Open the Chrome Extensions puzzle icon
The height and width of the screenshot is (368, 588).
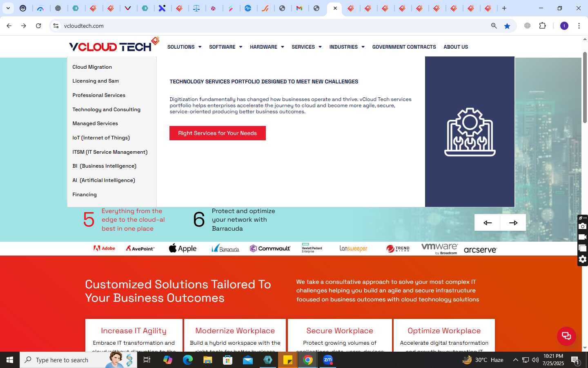click(x=542, y=26)
